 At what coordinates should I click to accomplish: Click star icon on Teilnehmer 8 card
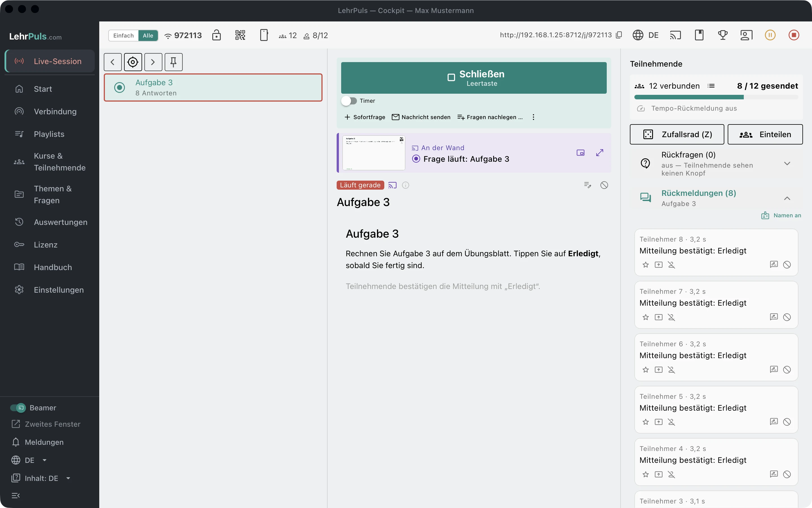(x=646, y=265)
